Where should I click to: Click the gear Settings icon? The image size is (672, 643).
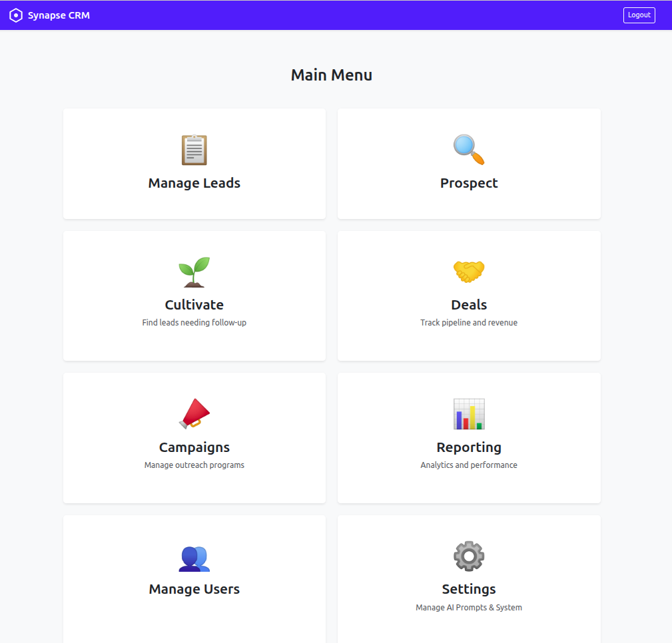pyautogui.click(x=469, y=556)
